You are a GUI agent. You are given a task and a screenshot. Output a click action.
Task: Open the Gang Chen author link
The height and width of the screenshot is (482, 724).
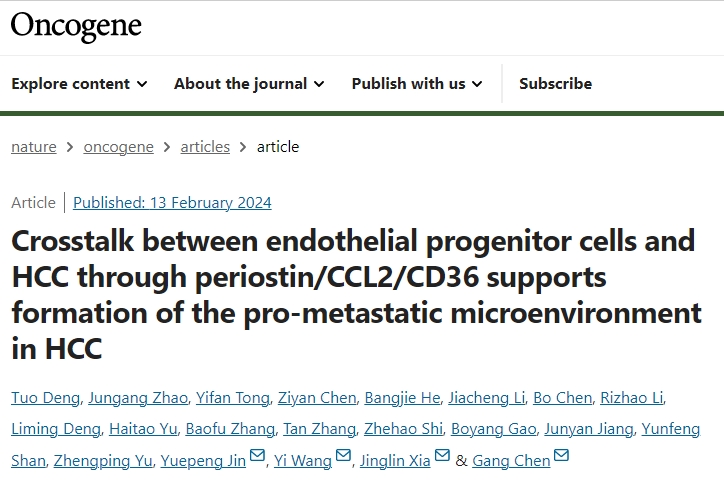511,461
